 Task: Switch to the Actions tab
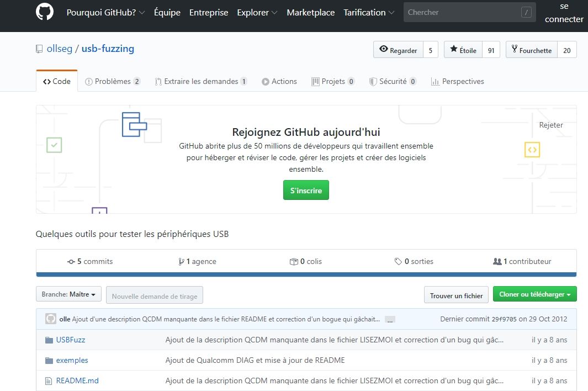[x=279, y=81]
